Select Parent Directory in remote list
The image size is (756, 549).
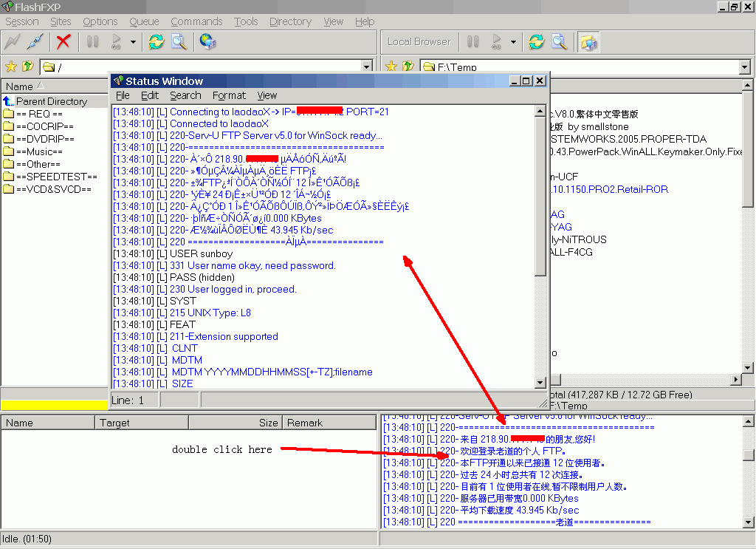51,101
